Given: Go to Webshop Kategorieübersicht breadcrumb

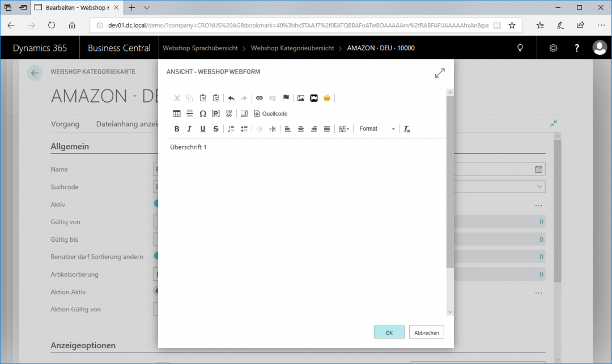Looking at the screenshot, I should click(x=292, y=48).
